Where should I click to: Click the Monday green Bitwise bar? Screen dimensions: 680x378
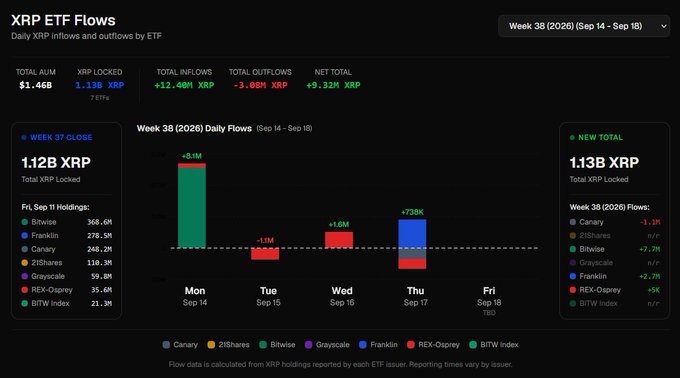coord(192,208)
